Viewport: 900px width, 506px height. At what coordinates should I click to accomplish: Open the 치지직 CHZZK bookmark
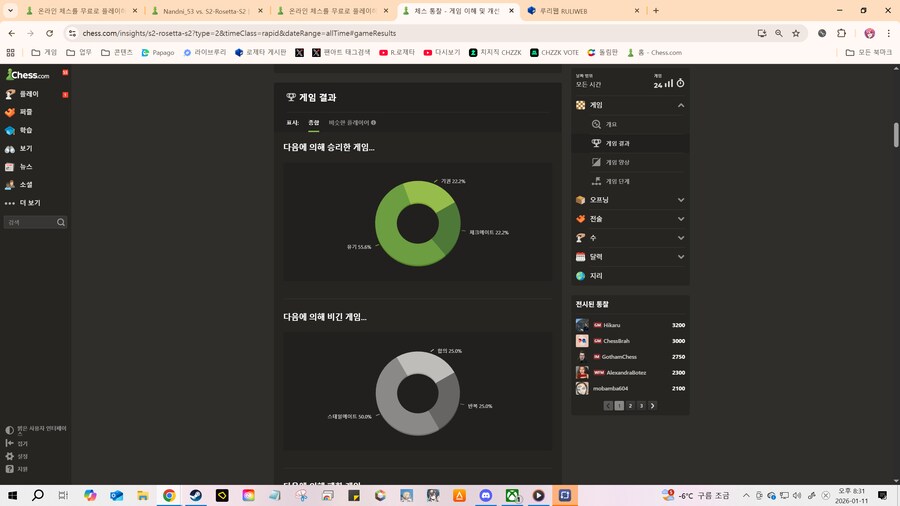pos(495,53)
